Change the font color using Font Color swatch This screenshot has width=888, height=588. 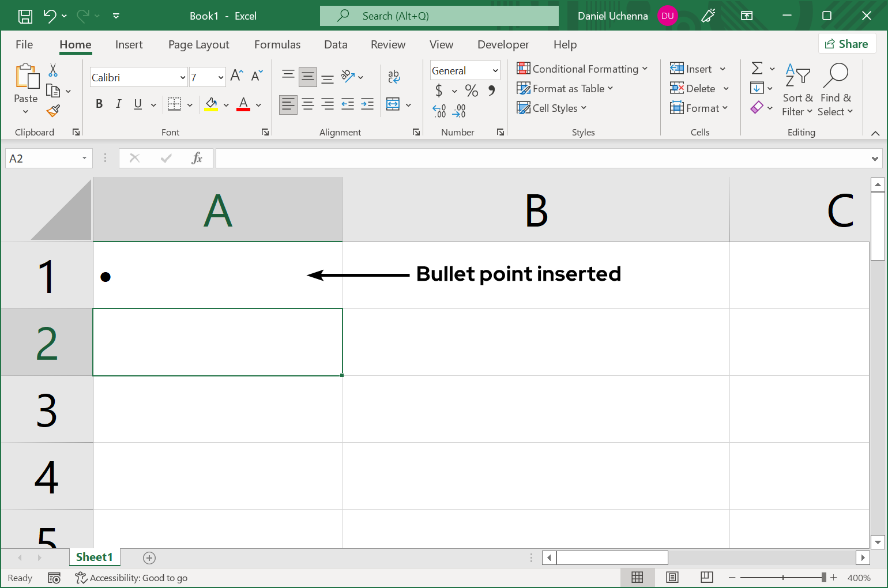pyautogui.click(x=243, y=104)
